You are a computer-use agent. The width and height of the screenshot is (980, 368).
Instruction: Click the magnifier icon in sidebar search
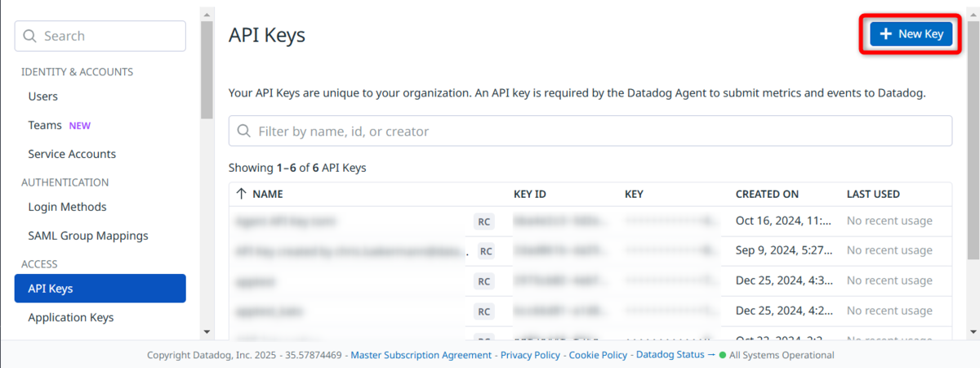click(x=31, y=36)
